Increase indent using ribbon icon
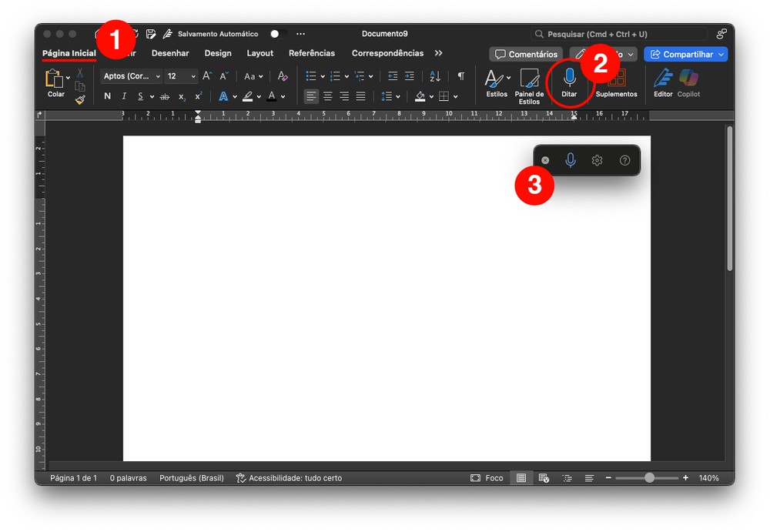The height and width of the screenshot is (532, 770). (410, 76)
